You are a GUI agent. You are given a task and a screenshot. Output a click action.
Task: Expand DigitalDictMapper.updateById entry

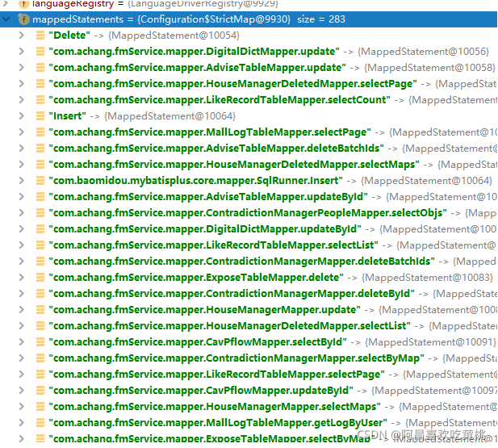[22, 228]
